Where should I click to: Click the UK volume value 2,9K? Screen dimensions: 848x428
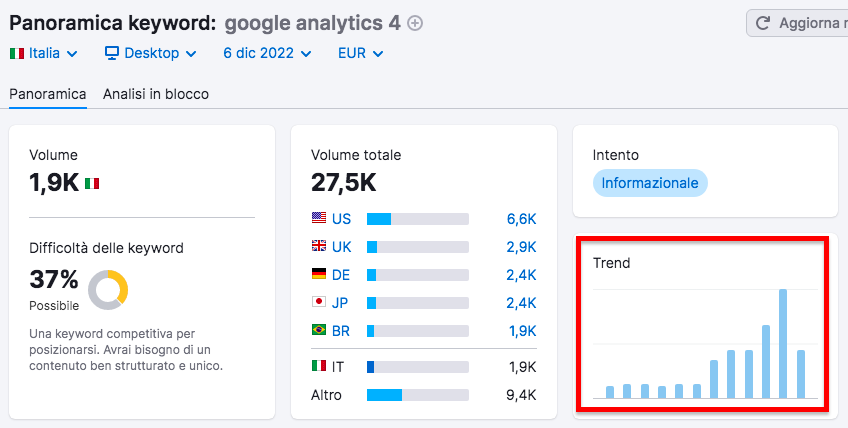coord(521,246)
